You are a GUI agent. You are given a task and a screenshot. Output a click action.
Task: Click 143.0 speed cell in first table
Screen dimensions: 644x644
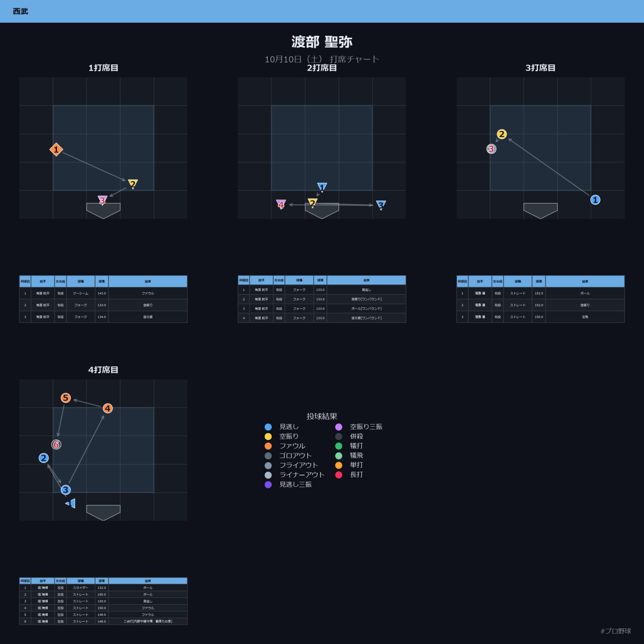102,293
